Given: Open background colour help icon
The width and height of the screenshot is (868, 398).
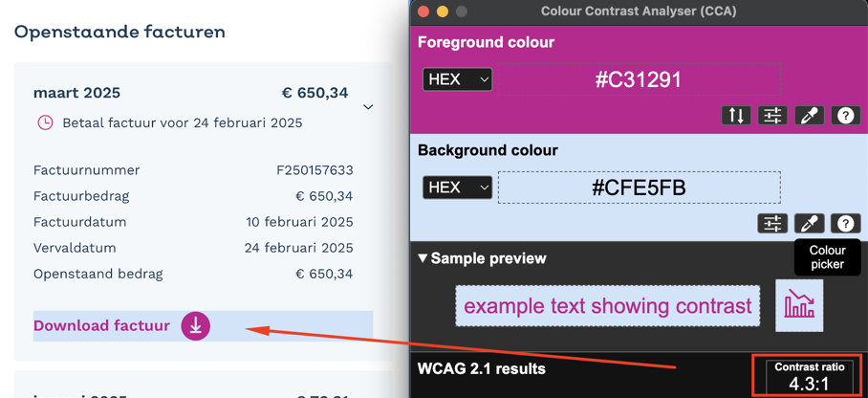Looking at the screenshot, I should point(845,223).
